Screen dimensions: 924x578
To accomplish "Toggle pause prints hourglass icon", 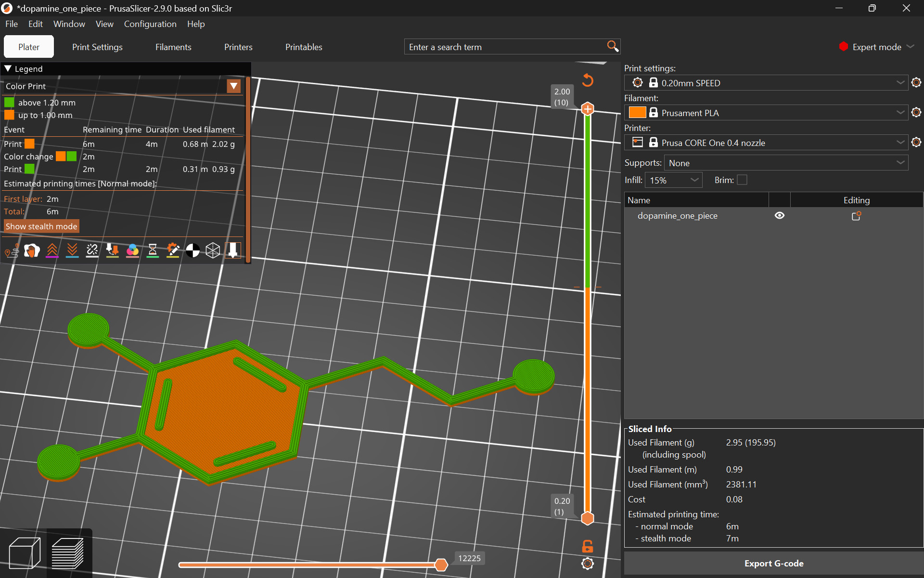I will [x=153, y=250].
